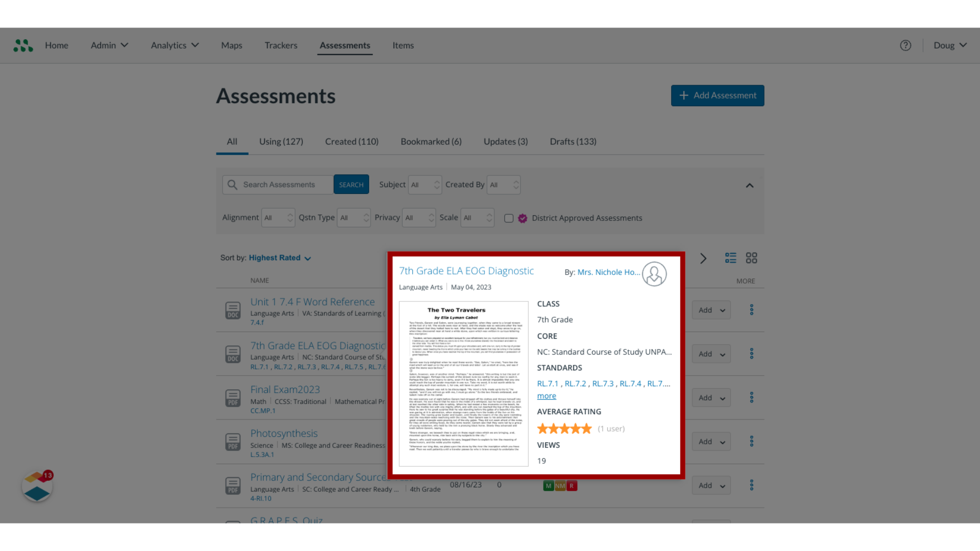The image size is (980, 551).
Task: Open the Highest Rated sort dropdown
Action: pos(279,258)
